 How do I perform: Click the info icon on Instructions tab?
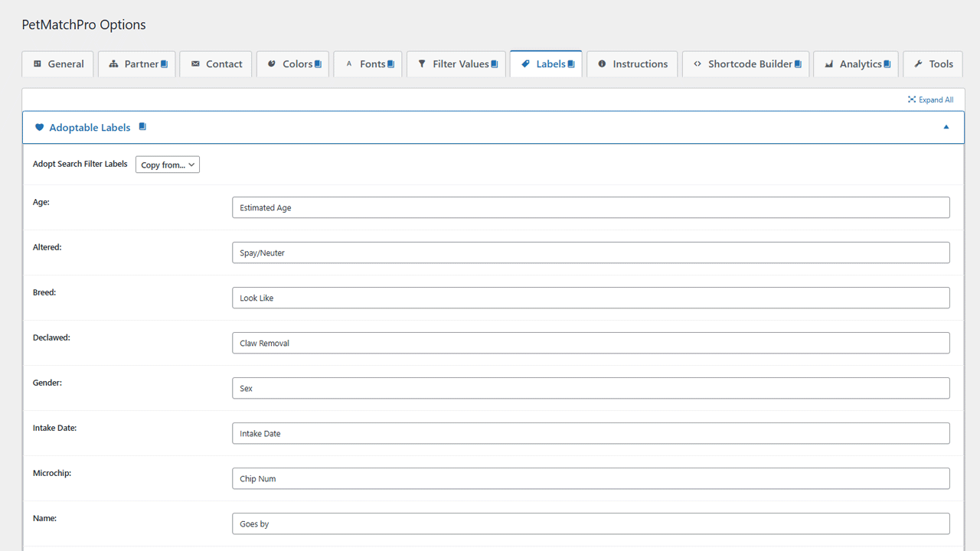[602, 64]
